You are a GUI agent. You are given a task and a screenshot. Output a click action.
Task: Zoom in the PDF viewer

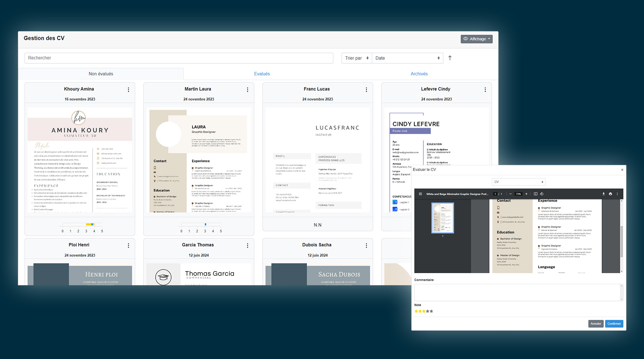(526, 194)
